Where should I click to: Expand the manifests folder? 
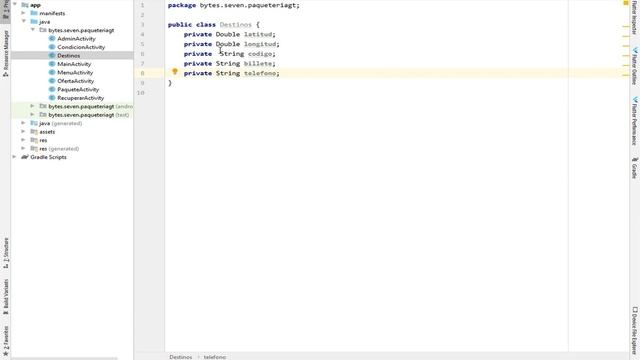(24, 13)
